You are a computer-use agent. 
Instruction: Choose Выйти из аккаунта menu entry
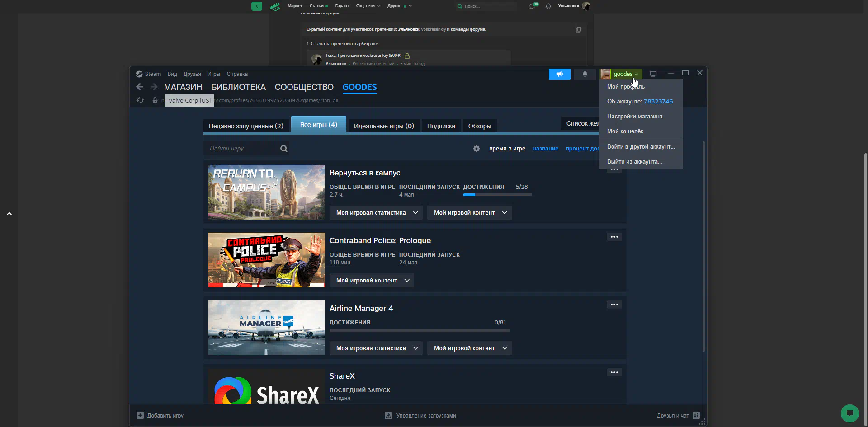coord(641,161)
